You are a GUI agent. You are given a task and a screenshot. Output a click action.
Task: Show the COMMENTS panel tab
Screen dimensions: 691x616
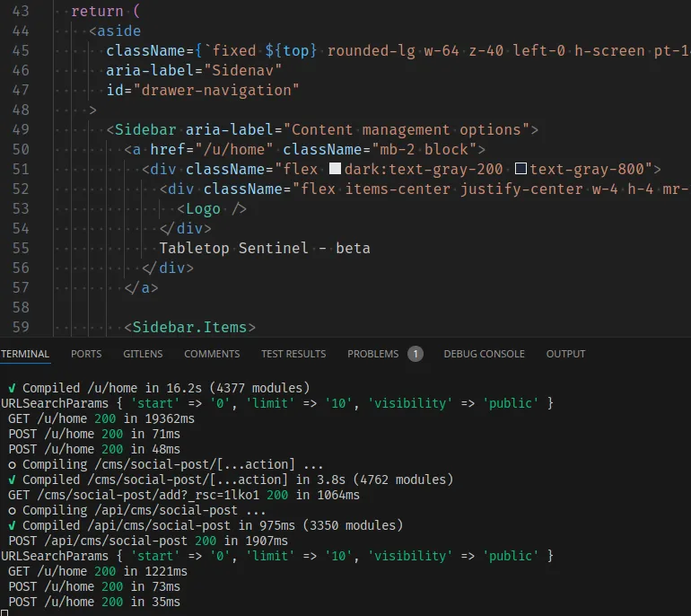[212, 354]
